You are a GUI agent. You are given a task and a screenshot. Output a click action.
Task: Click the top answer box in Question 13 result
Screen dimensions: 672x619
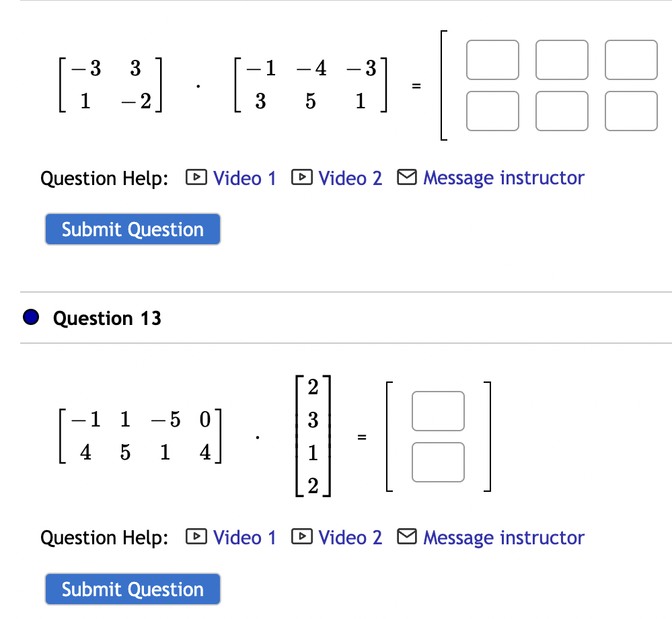coord(437,411)
